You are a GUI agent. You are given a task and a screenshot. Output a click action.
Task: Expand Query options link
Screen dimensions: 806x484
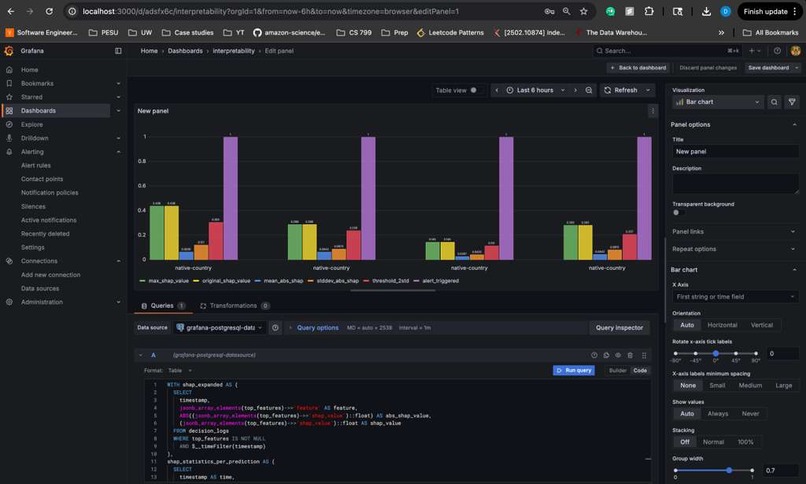pyautogui.click(x=318, y=328)
